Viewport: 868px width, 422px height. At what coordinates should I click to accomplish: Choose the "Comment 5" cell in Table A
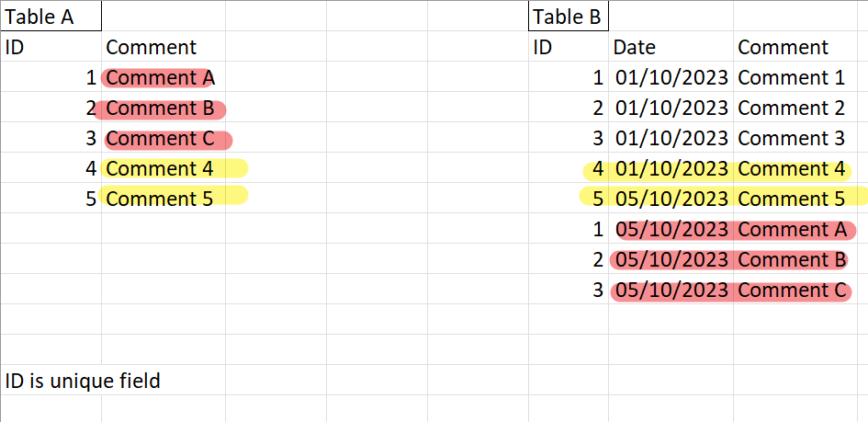163,199
